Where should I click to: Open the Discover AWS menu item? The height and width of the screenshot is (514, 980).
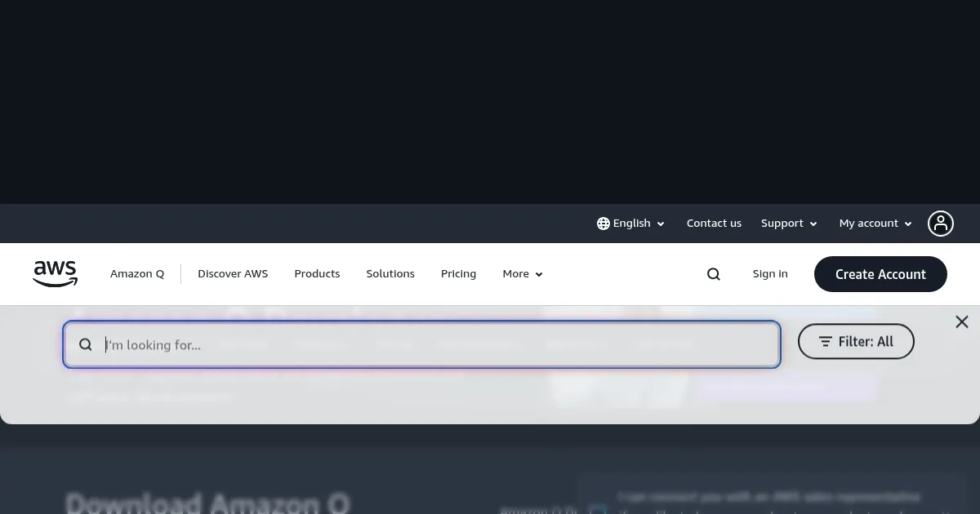[x=233, y=274]
